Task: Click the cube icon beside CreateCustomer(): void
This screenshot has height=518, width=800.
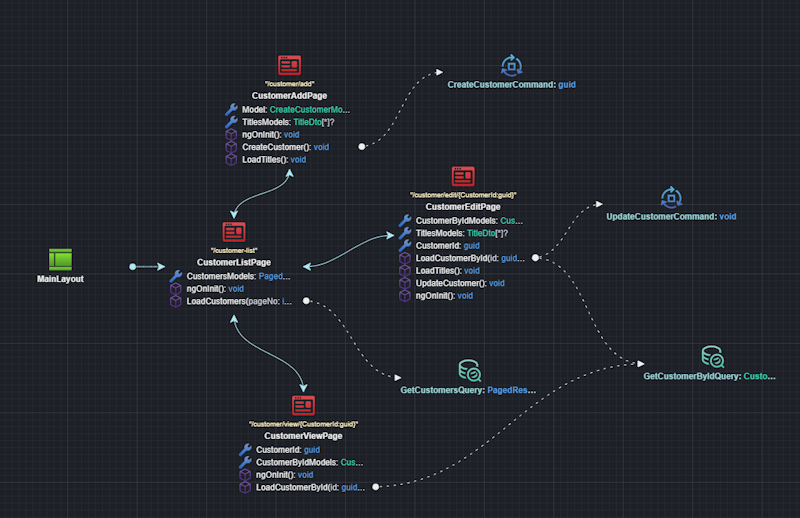Action: (231, 147)
